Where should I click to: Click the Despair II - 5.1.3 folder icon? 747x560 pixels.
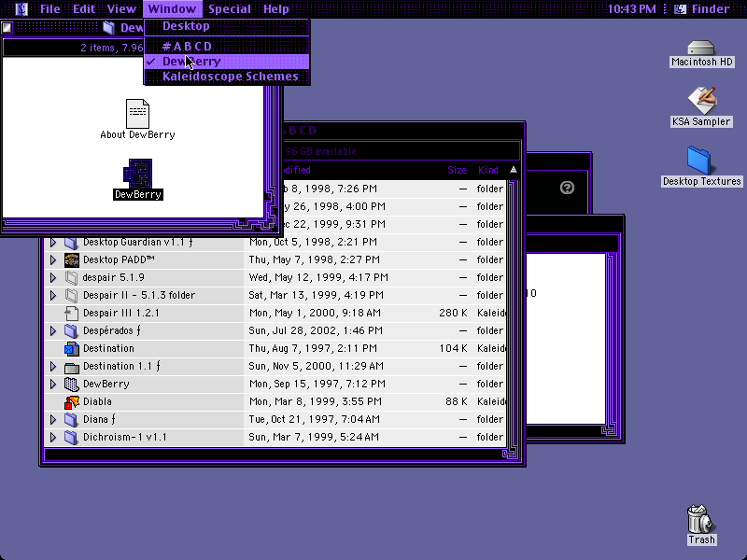tap(72, 295)
